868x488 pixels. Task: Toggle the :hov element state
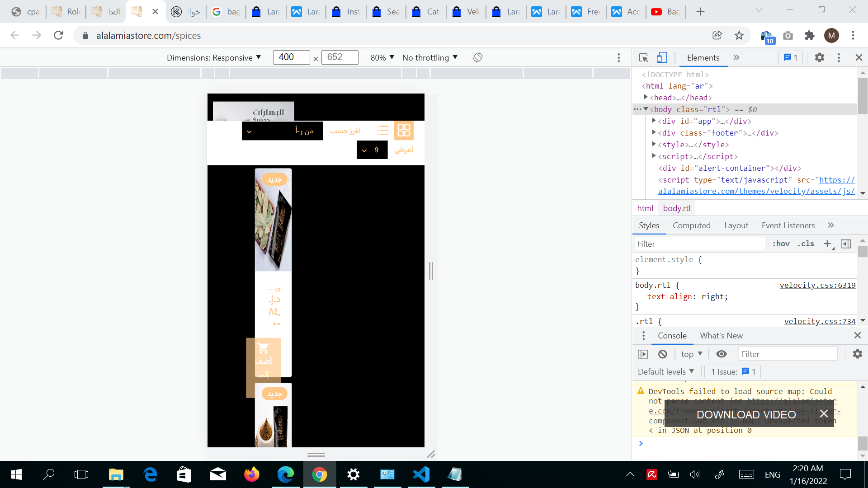tap(781, 244)
